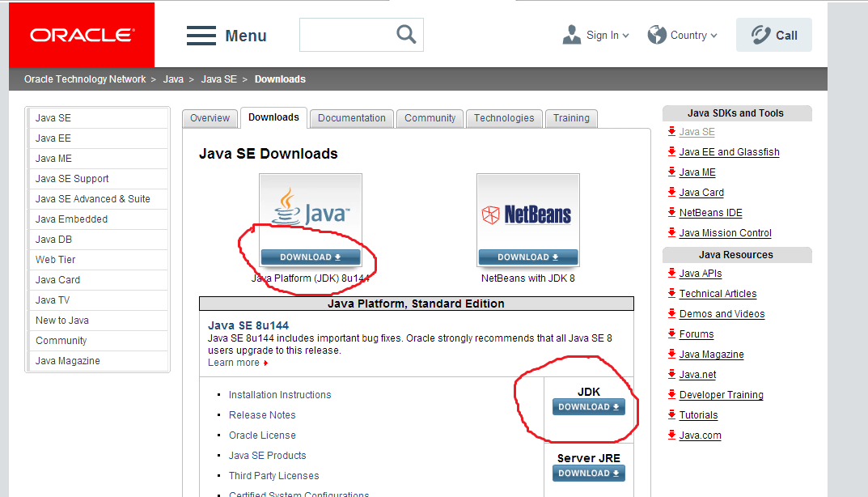Click download arrow icon beside Java Mission Control
The width and height of the screenshot is (868, 497).
pyautogui.click(x=671, y=232)
